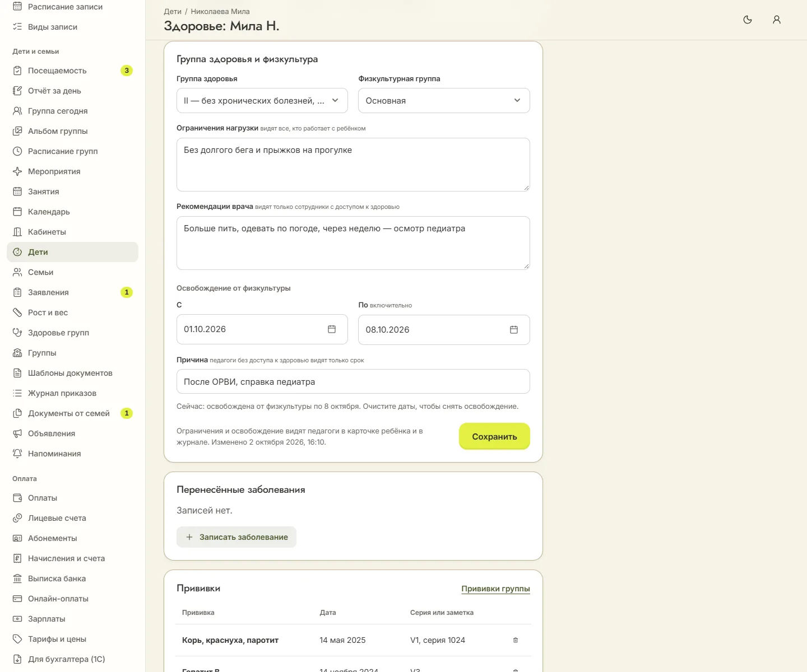Viewport: 807px width, 672px height.
Task: Delete the Корь, краснуха, паротит vaccination row
Action: click(x=516, y=640)
